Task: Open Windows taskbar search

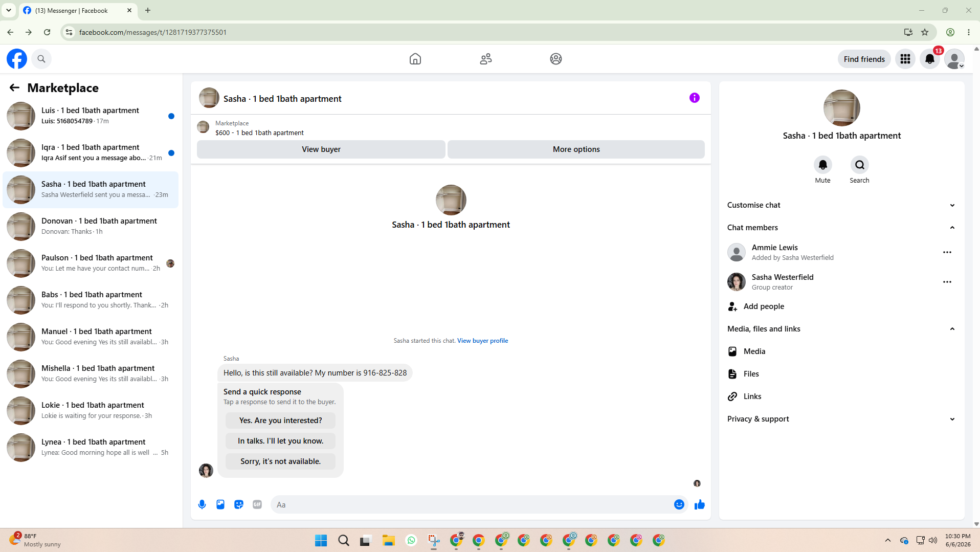Action: [x=344, y=540]
